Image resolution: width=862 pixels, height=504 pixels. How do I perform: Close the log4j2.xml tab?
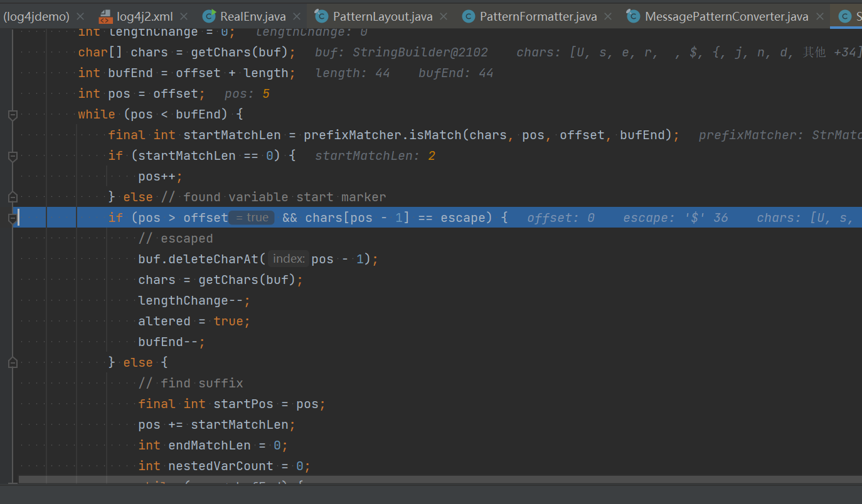tap(184, 17)
